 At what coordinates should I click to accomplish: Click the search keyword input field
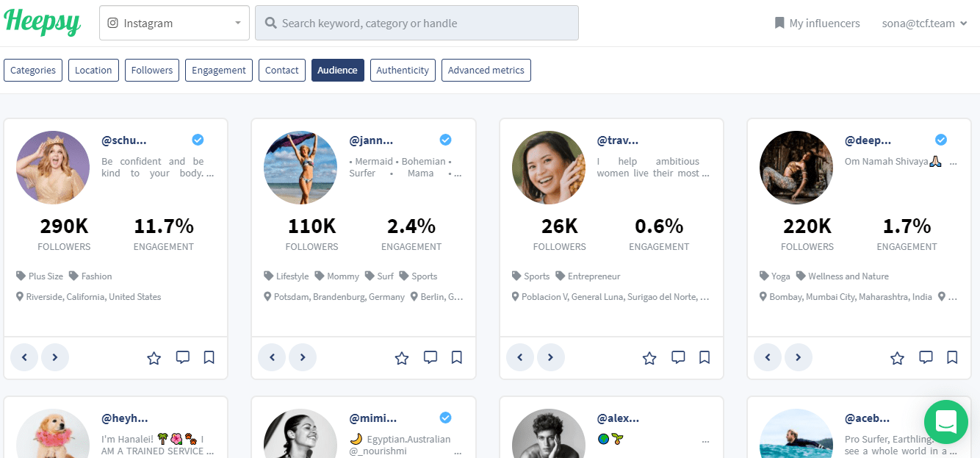(417, 23)
